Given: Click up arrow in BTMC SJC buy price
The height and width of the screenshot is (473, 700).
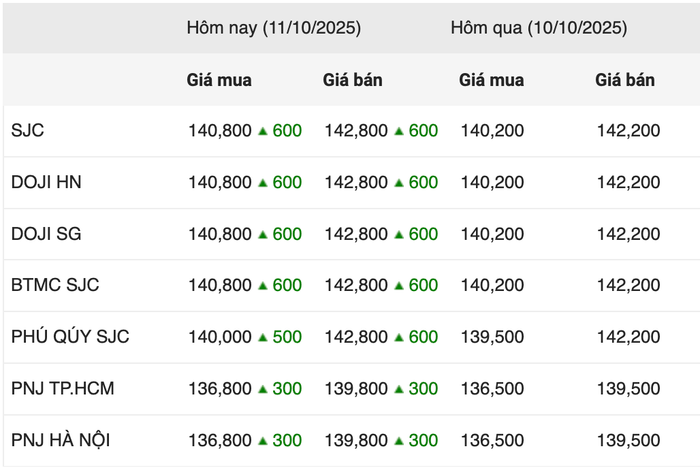Looking at the screenshot, I should tap(263, 285).
